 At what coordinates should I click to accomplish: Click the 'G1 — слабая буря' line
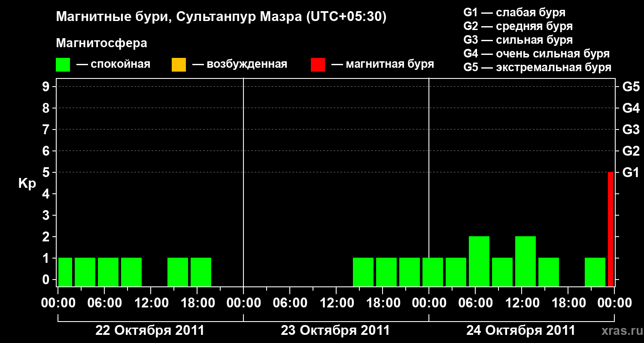(x=514, y=12)
